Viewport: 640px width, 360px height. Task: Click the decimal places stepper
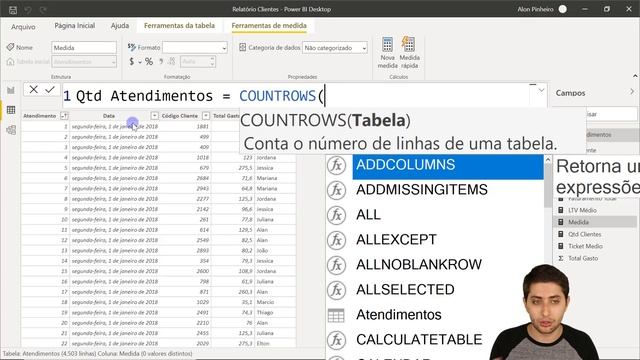(212, 62)
